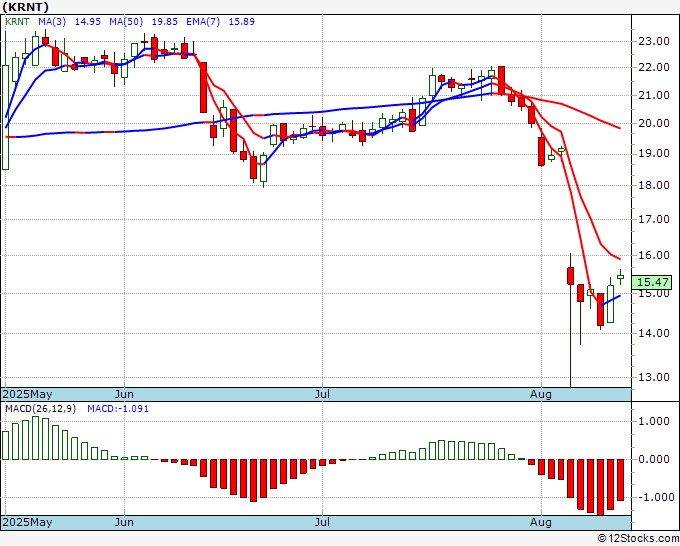The image size is (680, 546).
Task: Click the tallest green MACD bar in May
Action: [x=36, y=438]
